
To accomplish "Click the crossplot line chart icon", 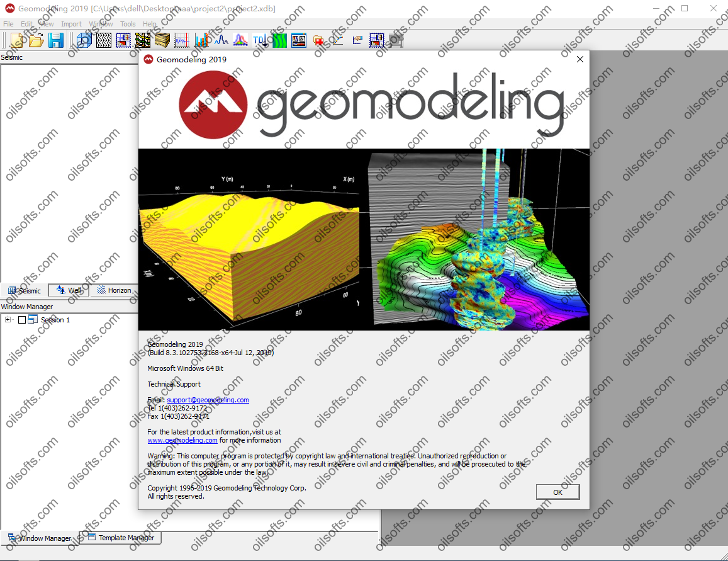I will (338, 40).
